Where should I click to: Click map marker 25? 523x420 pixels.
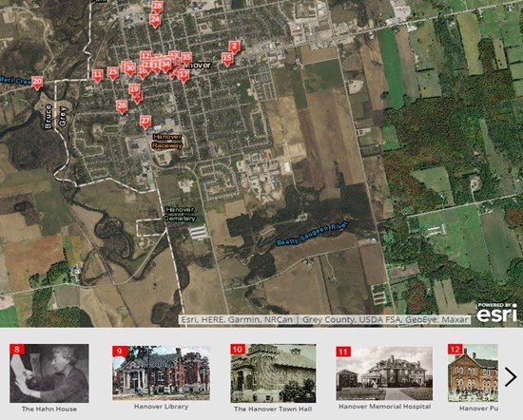click(113, 73)
